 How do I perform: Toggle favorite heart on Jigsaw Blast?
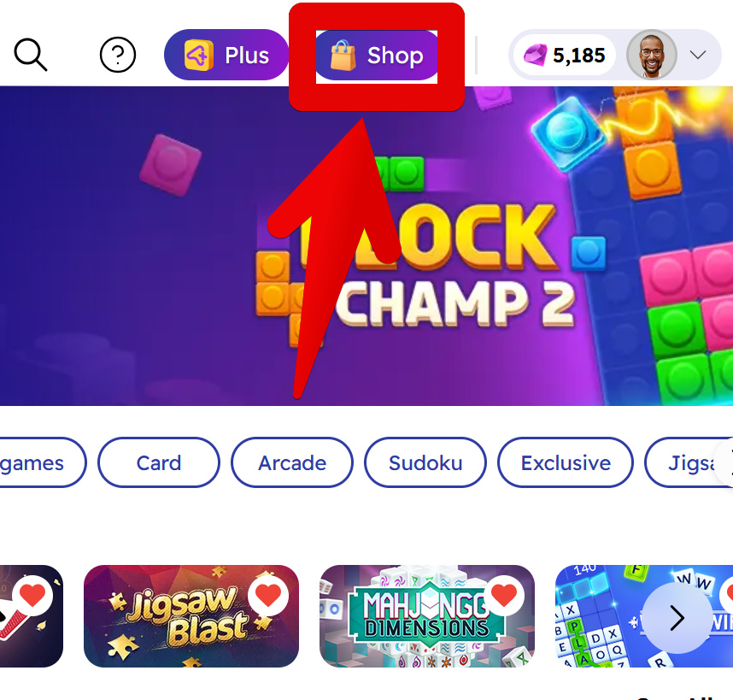[268, 595]
